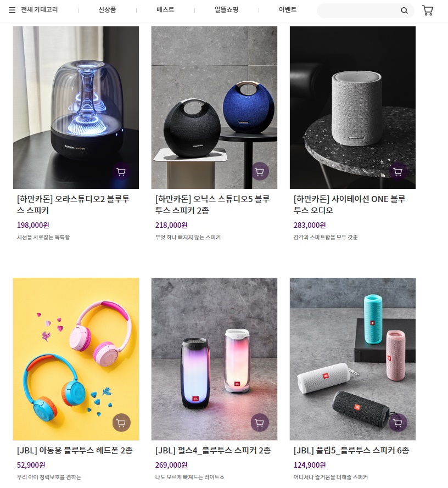Screen dimensions: 448x488
Task: Open the 아동용 블루투스 헤드폰 2종 link
Action: (x=75, y=450)
